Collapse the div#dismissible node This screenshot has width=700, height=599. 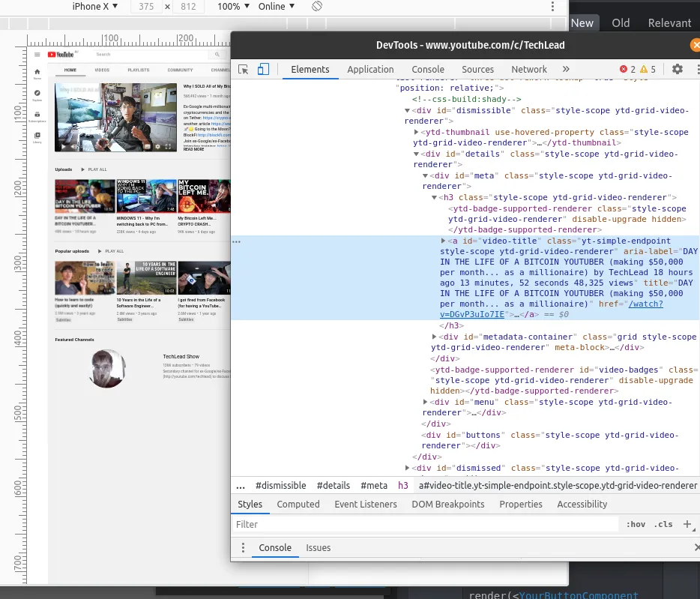(x=407, y=111)
